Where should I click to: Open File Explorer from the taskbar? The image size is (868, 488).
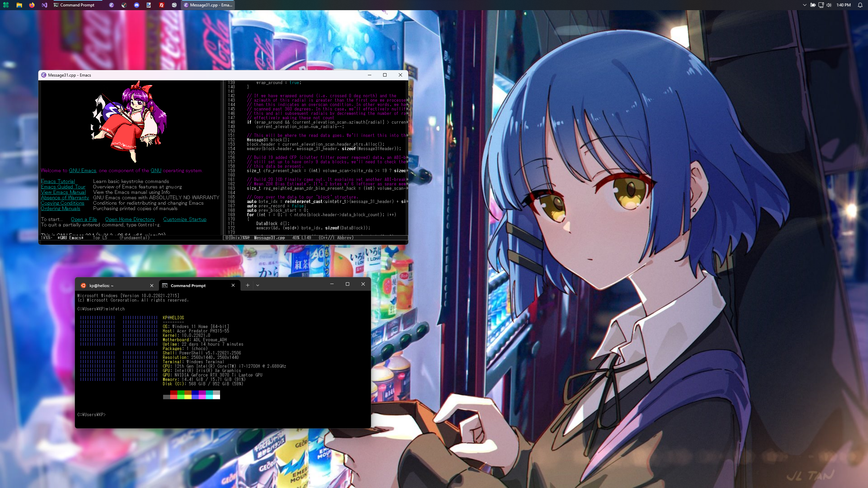coord(19,5)
